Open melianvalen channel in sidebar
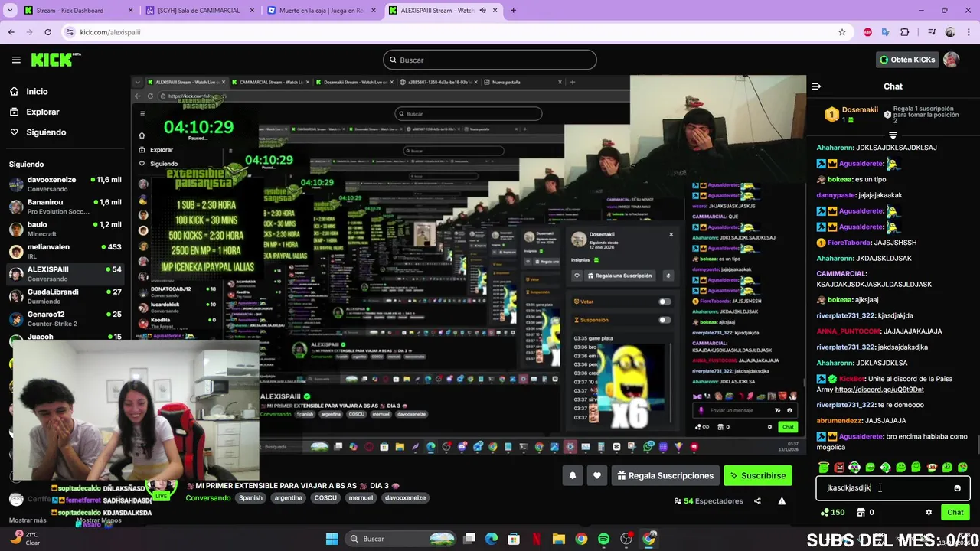This screenshot has height=551, width=980. coord(65,252)
